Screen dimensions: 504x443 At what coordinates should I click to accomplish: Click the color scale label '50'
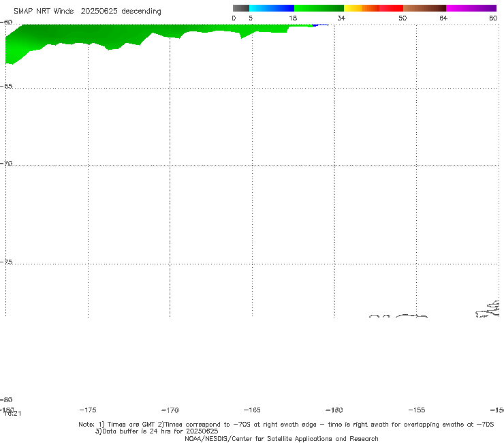tap(403, 18)
